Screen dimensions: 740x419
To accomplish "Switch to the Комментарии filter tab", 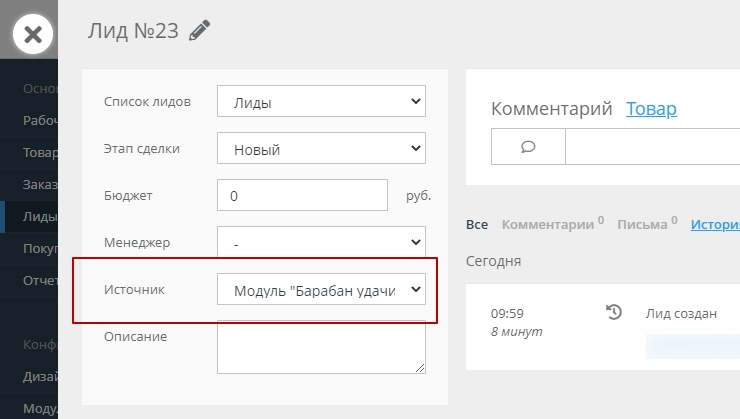I will coord(549,225).
